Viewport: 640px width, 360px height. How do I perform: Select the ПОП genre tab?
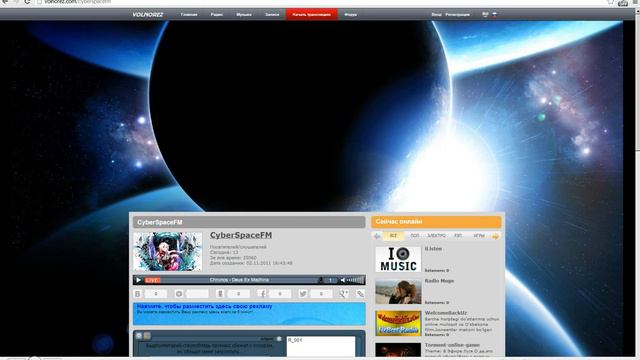click(415, 236)
